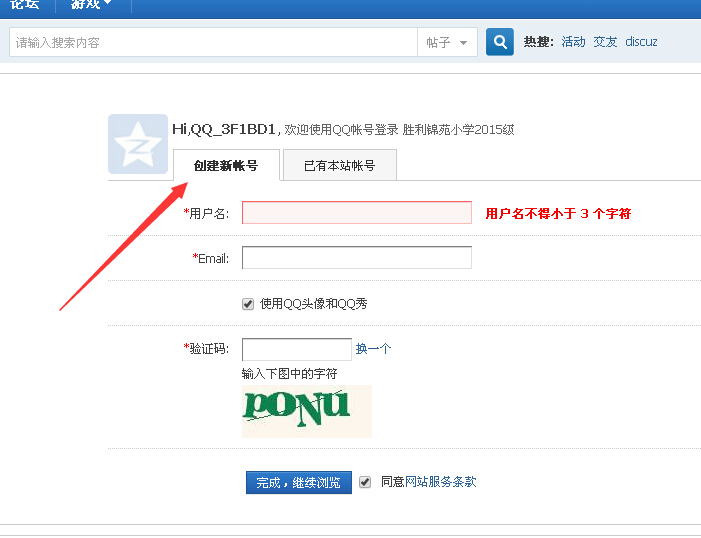Select the 创建新帐号 tab
The image size is (701, 538).
[226, 165]
